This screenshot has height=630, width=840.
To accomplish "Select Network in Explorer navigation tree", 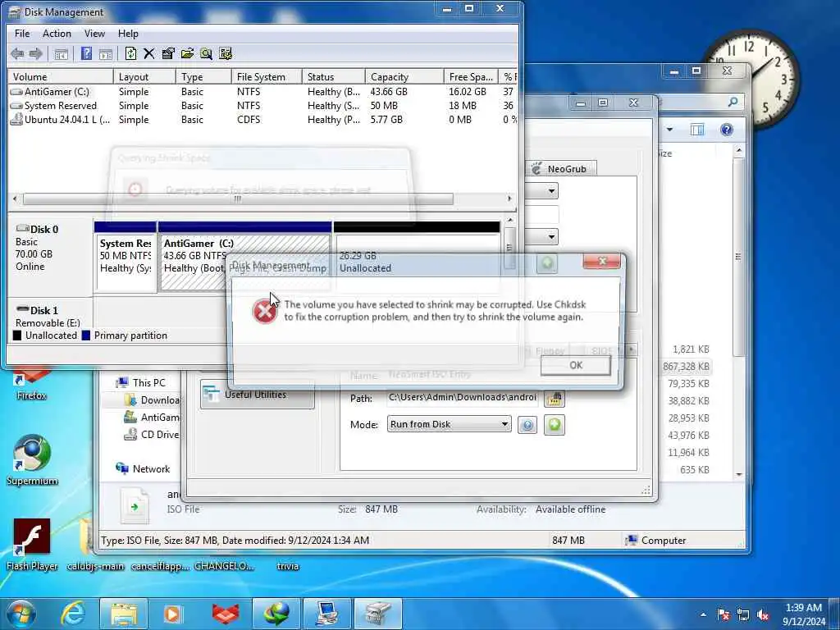I will [143, 468].
